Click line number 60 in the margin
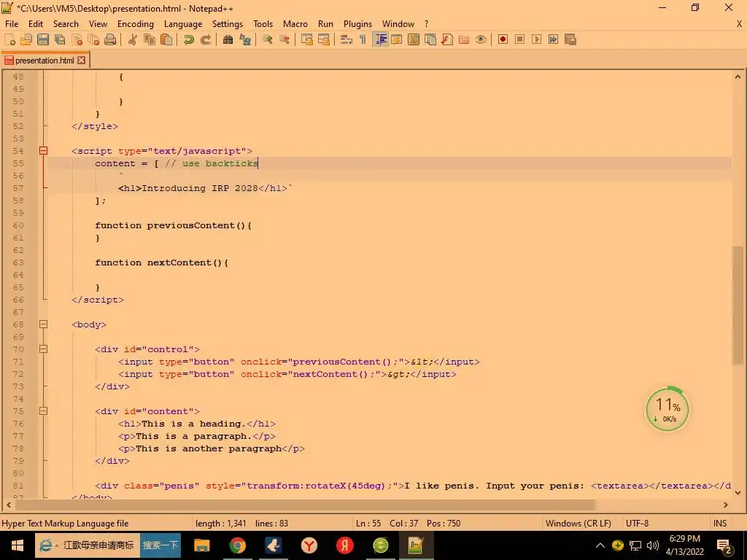The width and height of the screenshot is (747, 560). (x=18, y=225)
